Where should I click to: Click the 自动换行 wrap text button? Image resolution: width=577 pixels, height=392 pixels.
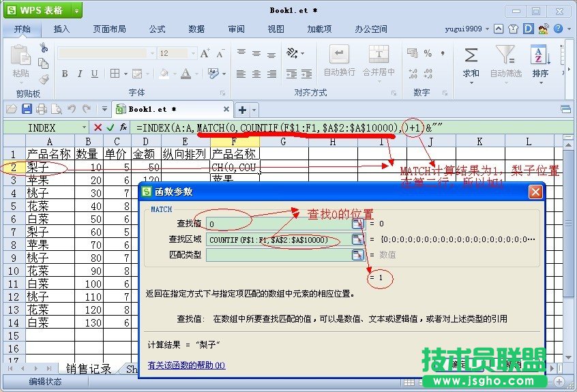click(x=339, y=61)
